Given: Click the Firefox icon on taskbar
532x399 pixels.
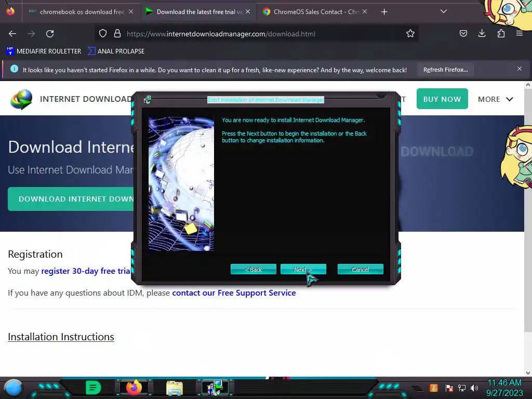Looking at the screenshot, I should [x=134, y=388].
